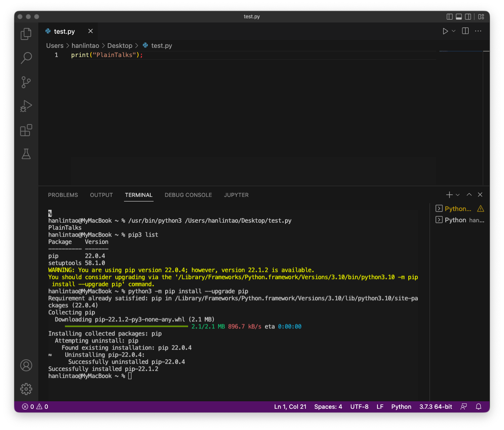
Task: Switch to the DEBUG CONSOLE tab
Action: coord(188,195)
